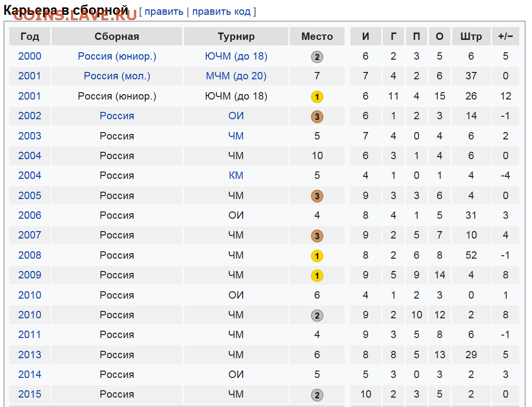Click the silver medal icon in 2000 row
The width and height of the screenshot is (532, 407).
tap(317, 57)
